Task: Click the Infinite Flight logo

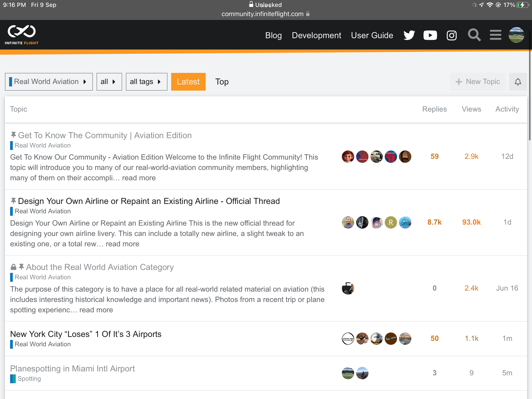Action: pyautogui.click(x=22, y=35)
